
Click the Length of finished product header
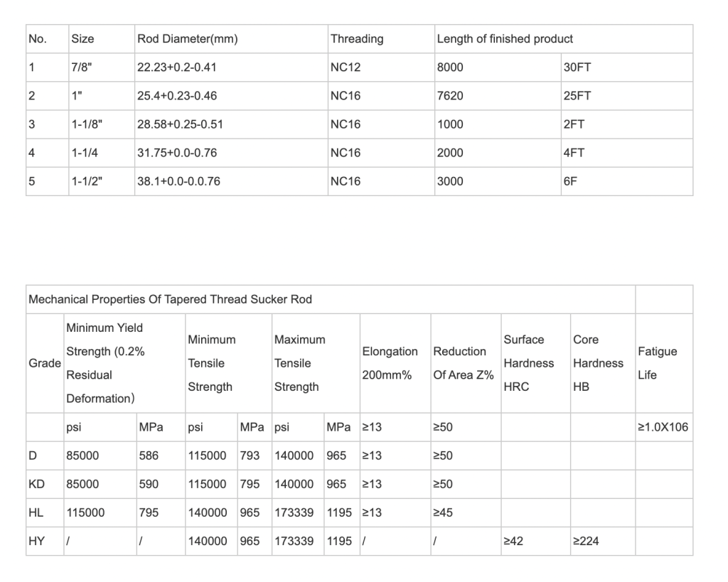(505, 39)
